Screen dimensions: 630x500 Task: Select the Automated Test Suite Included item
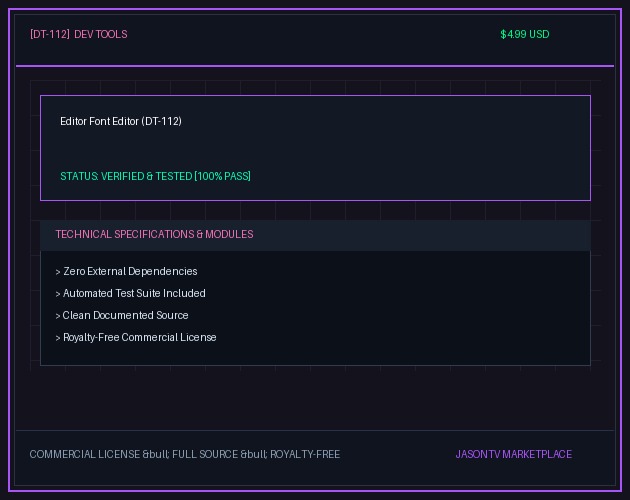(134, 293)
